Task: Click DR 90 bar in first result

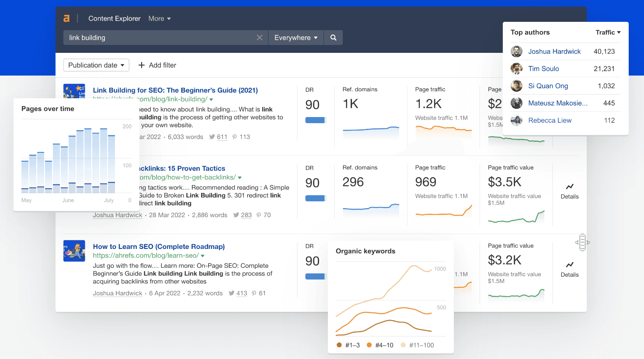Action: point(315,120)
